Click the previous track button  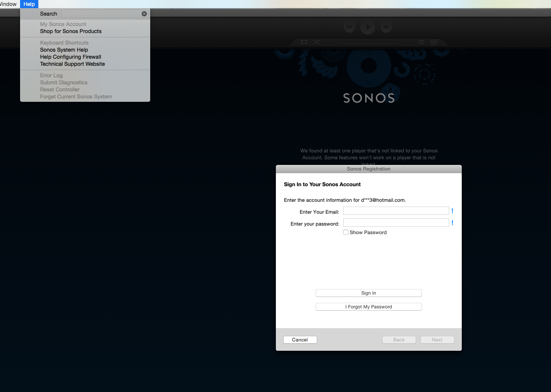click(349, 27)
